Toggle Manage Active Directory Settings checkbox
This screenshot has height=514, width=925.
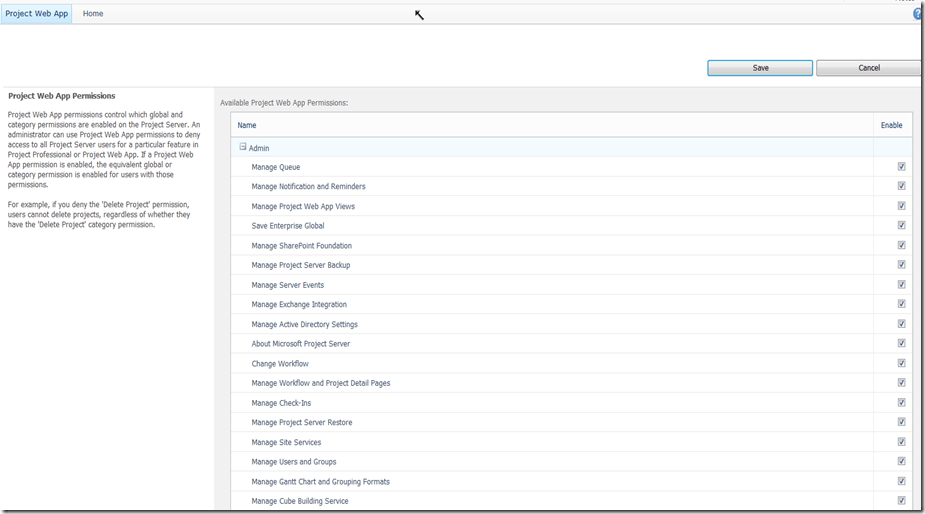pyautogui.click(x=901, y=324)
